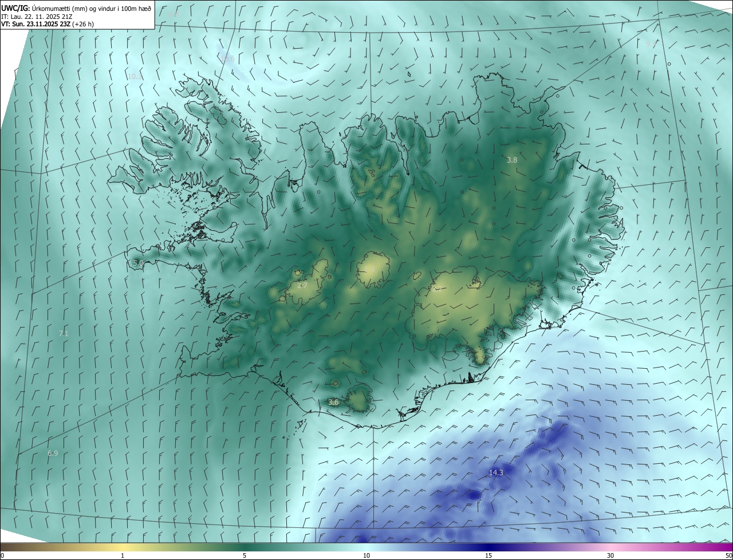
Task: Click the 14.3 value over the sea
Action: [x=496, y=472]
